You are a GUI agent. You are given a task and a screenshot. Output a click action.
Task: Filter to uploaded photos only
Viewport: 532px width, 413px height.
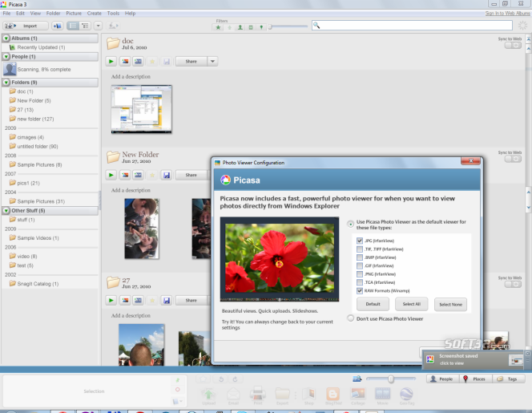point(229,27)
